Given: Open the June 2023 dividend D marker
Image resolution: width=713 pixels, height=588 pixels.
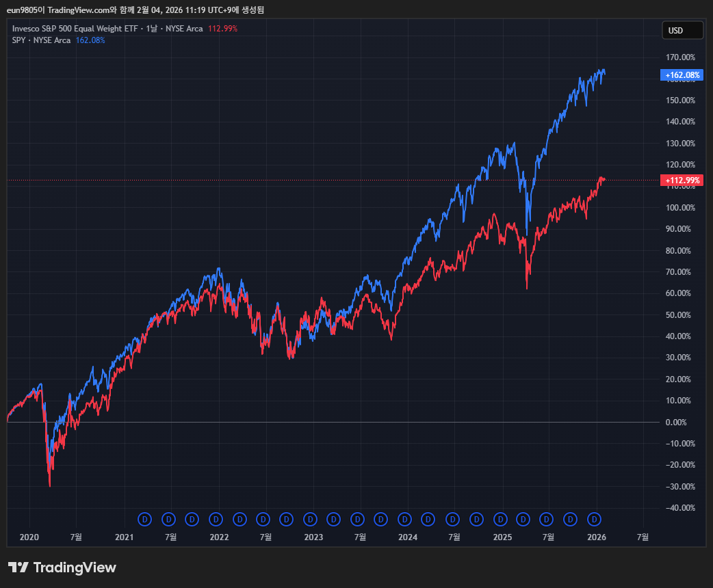Looking at the screenshot, I should tap(357, 519).
